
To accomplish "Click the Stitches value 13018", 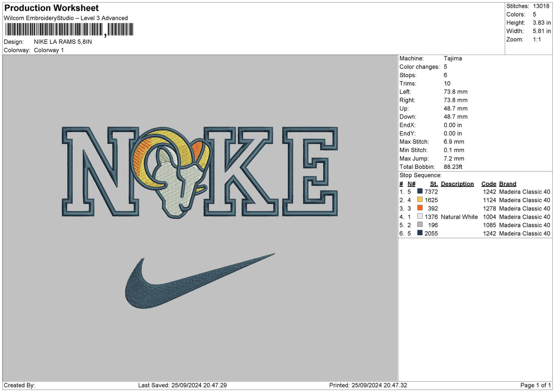I will point(542,6).
